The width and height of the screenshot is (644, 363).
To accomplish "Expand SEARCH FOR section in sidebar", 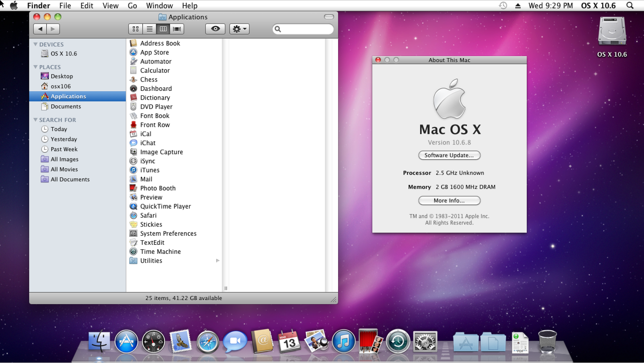I will pos(36,119).
